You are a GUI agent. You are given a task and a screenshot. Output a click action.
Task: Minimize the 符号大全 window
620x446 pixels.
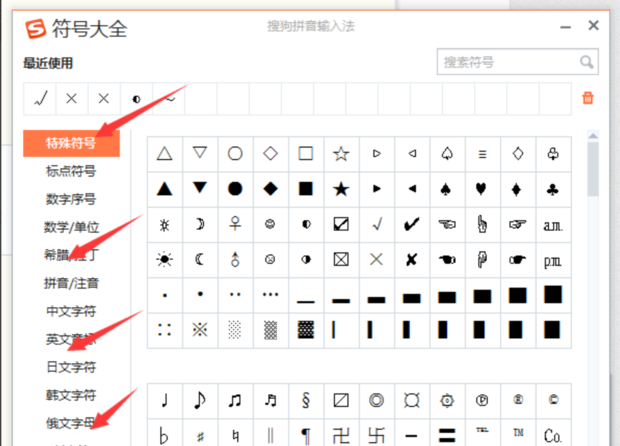[x=565, y=27]
